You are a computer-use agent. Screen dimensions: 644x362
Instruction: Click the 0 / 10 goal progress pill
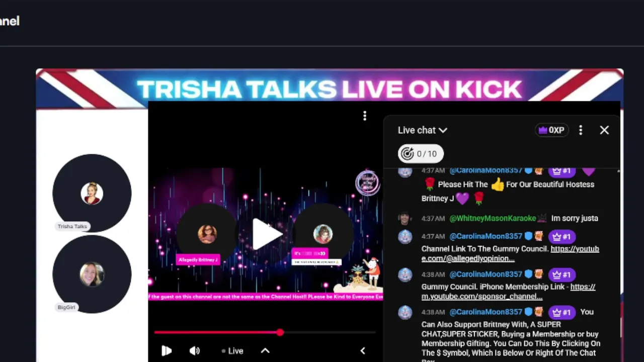421,154
